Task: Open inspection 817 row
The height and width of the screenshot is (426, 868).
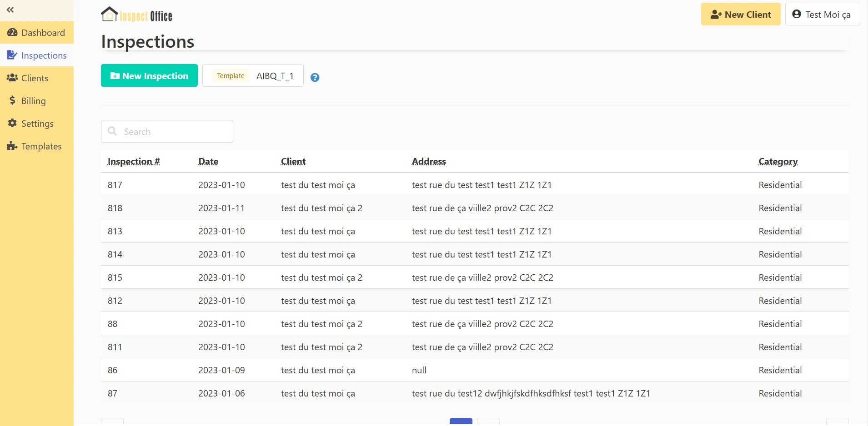Action: [115, 185]
